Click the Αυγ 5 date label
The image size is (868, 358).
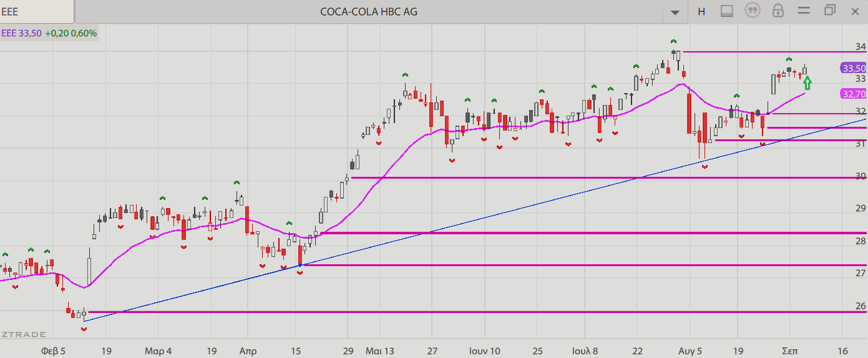(690, 351)
